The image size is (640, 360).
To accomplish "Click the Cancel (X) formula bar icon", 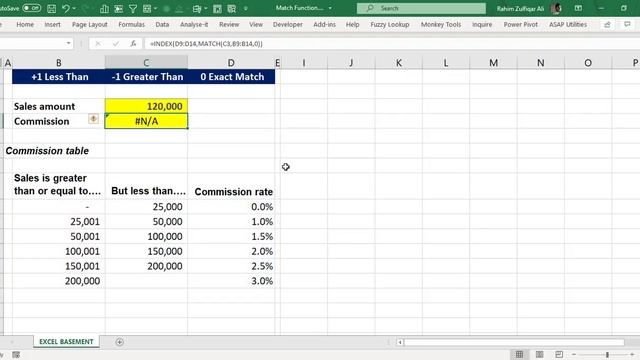I will [98, 43].
